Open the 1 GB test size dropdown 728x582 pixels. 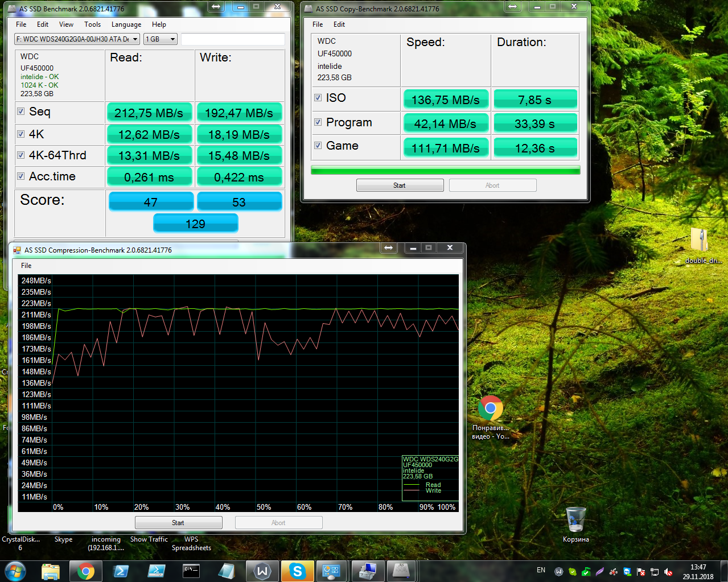pyautogui.click(x=161, y=39)
